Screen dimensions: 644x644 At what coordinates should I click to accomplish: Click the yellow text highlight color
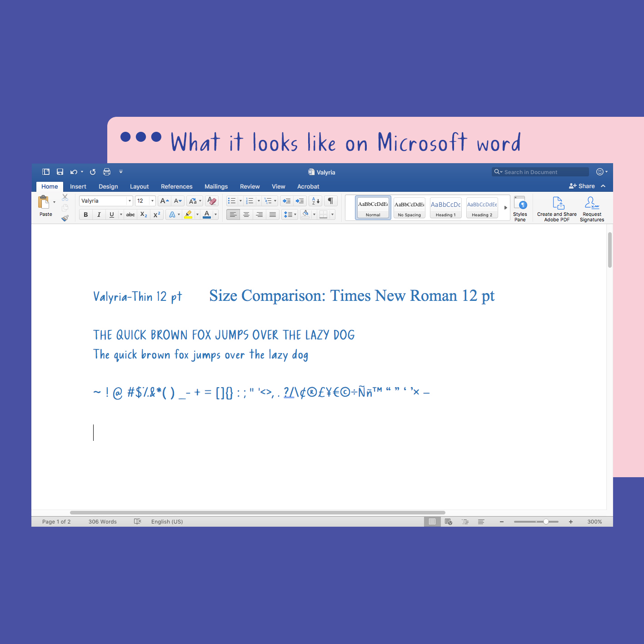[188, 215]
